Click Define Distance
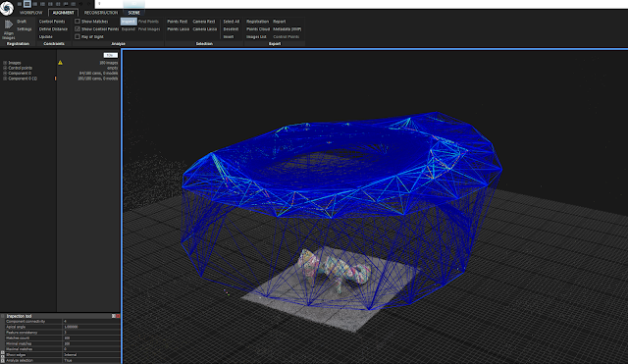This screenshot has width=628, height=364. [53, 28]
